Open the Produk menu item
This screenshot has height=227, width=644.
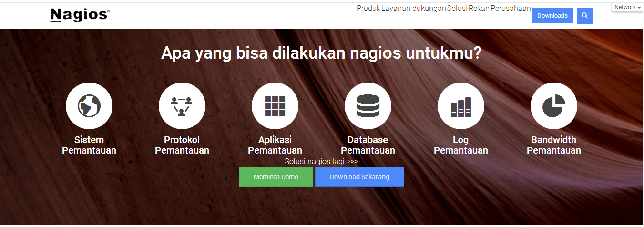(x=368, y=9)
